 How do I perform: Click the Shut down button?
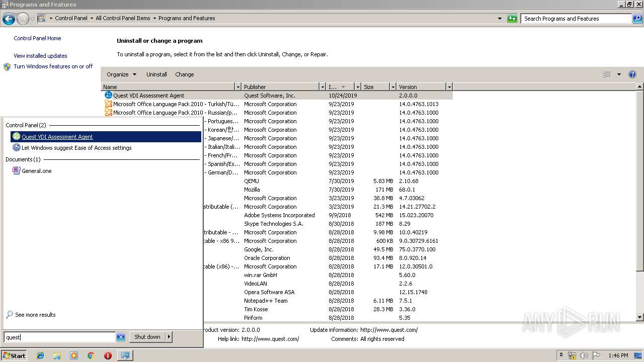(147, 337)
